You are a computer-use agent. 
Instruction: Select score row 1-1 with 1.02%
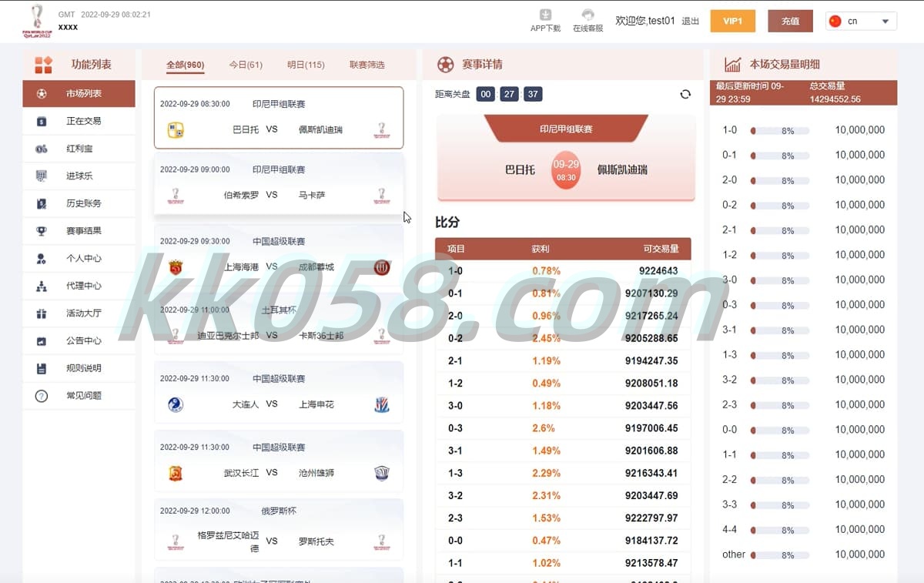click(563, 563)
